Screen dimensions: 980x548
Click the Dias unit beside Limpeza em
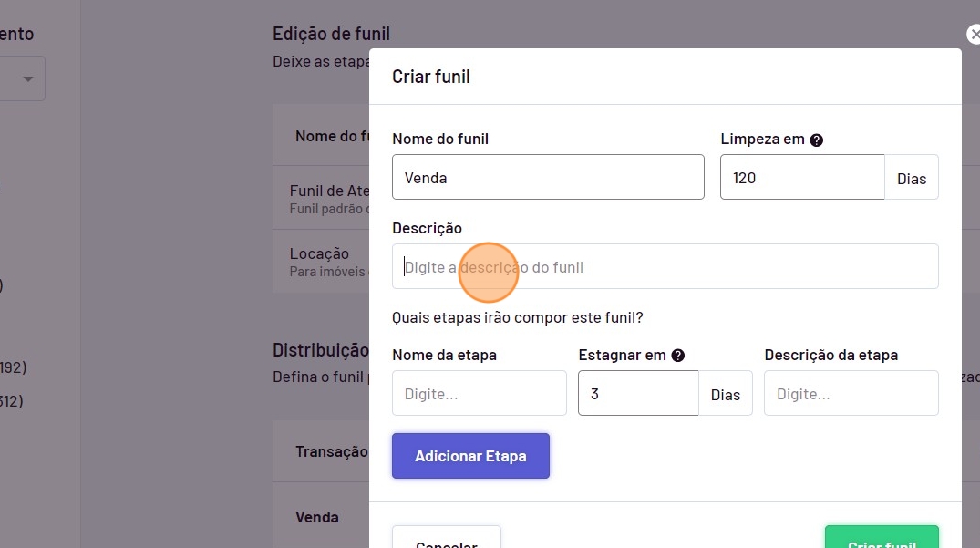911,178
